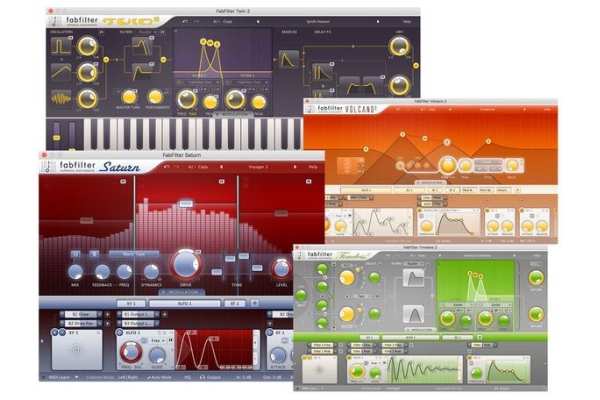
Task: Select the pulse waveform oscillator in Twin 2
Action: click(x=61, y=46)
